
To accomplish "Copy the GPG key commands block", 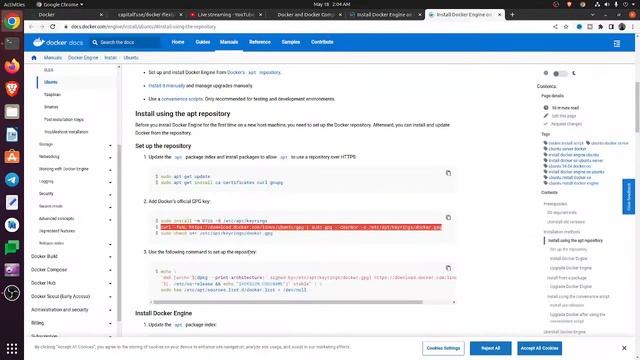I will click(448, 218).
